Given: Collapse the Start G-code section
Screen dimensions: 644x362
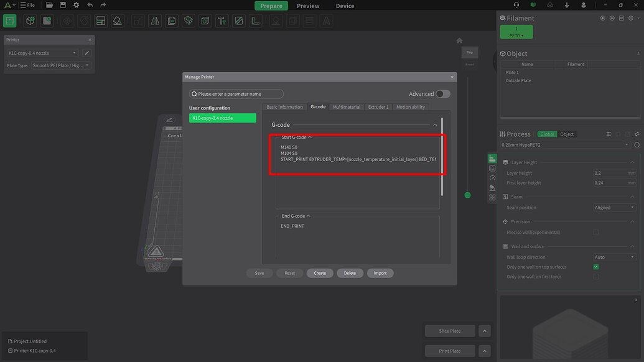Looking at the screenshot, I should coord(309,137).
